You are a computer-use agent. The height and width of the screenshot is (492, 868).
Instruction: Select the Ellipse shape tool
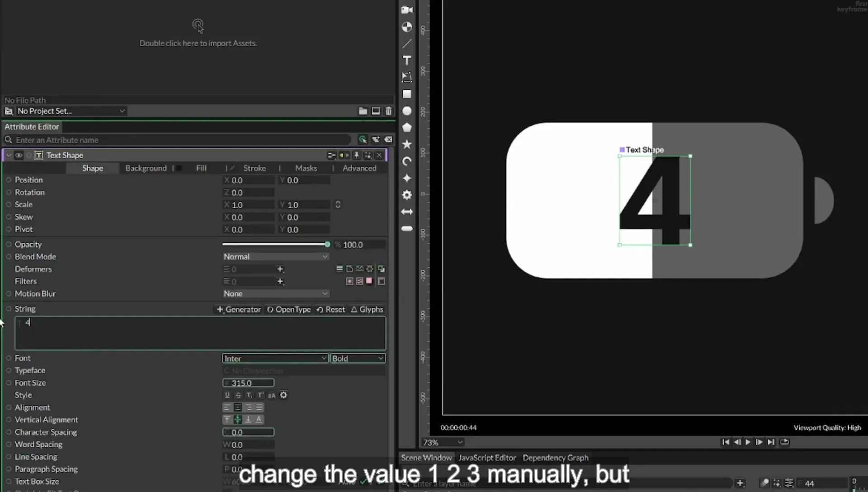coord(407,111)
